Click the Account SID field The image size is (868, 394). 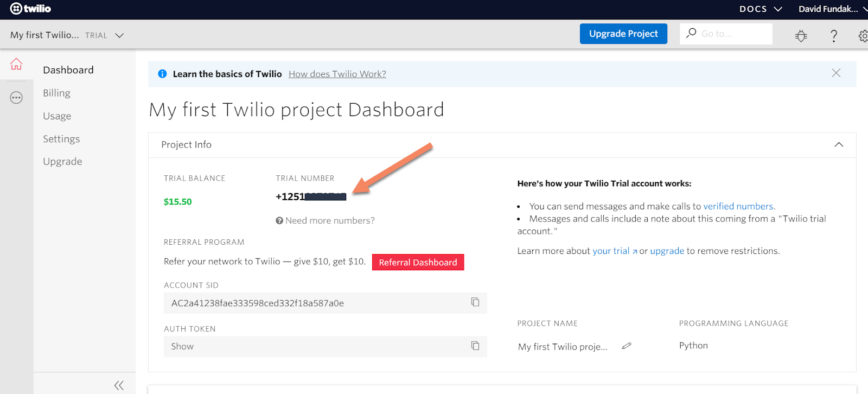325,303
